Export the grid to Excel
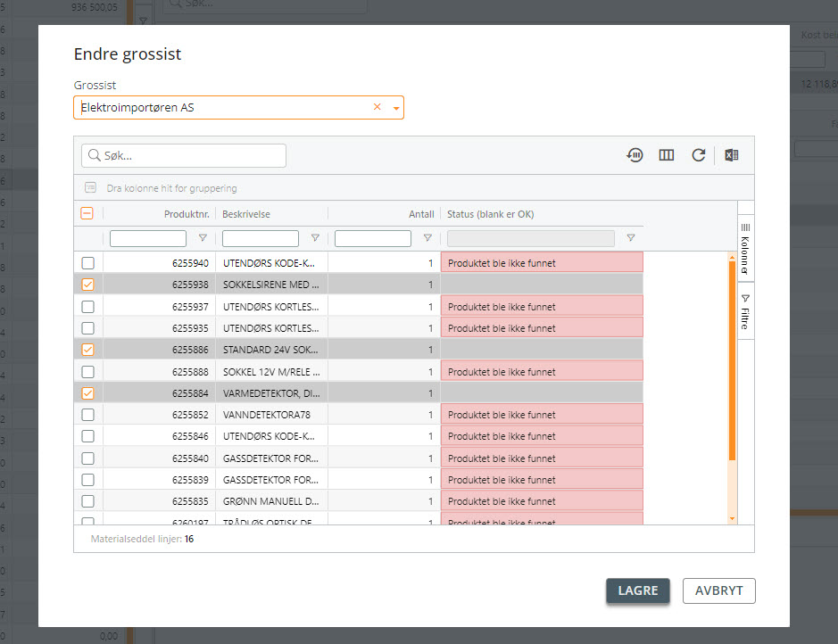 pyautogui.click(x=731, y=155)
